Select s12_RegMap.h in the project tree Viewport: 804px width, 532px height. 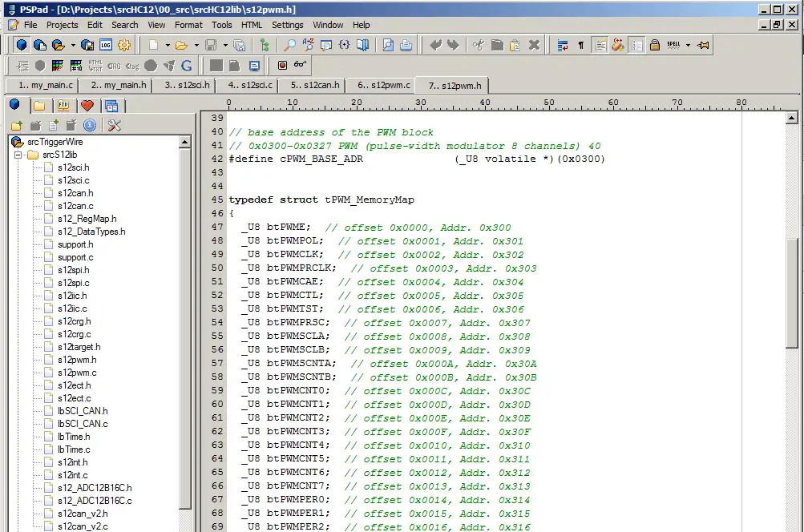point(87,219)
